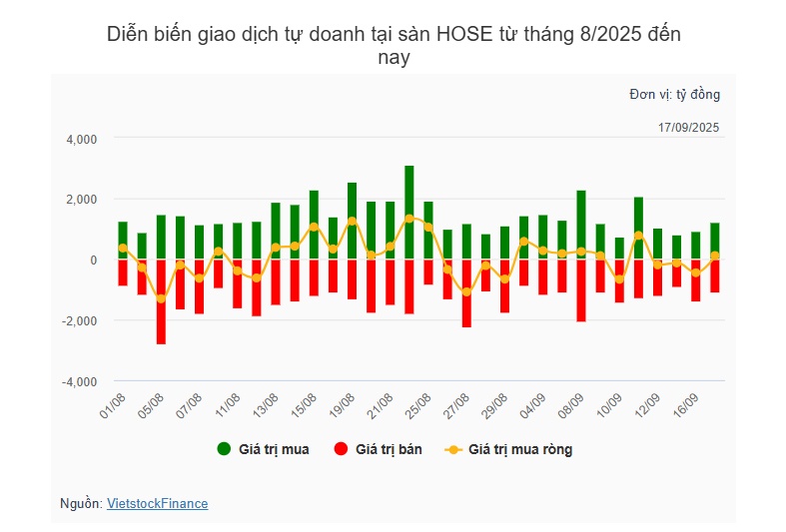Click the 13/08 x-axis date label
786x532 pixels.
(x=266, y=405)
